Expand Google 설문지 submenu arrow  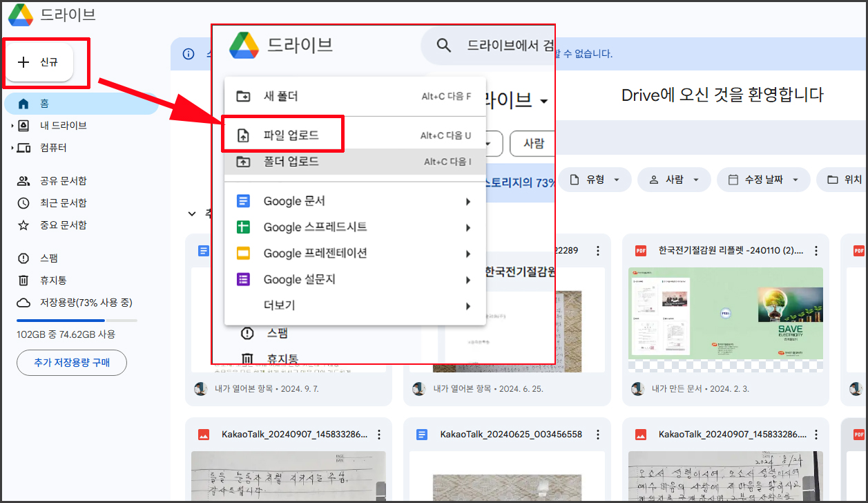coord(468,280)
